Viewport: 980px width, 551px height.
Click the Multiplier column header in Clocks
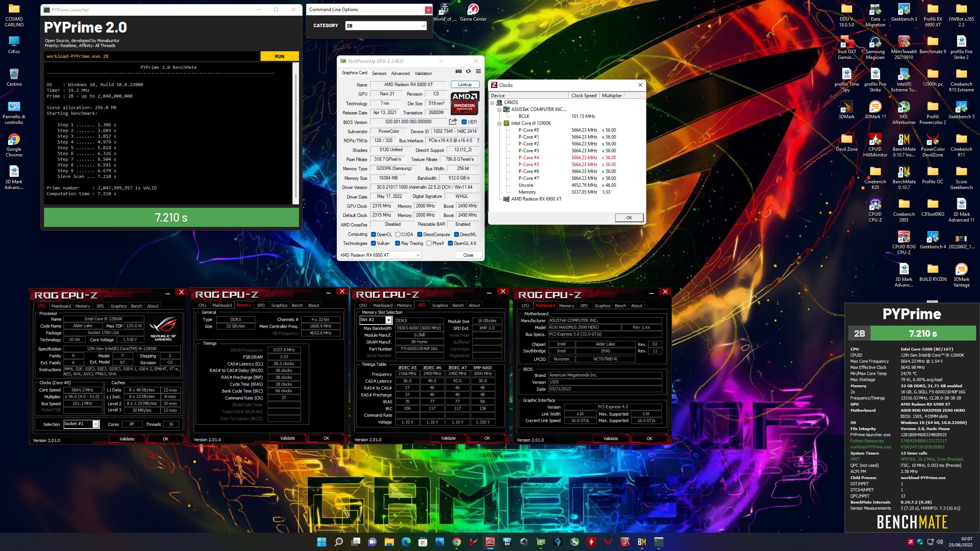612,96
